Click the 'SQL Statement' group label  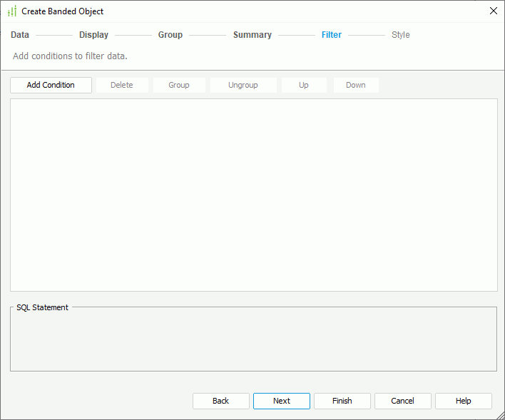point(43,307)
